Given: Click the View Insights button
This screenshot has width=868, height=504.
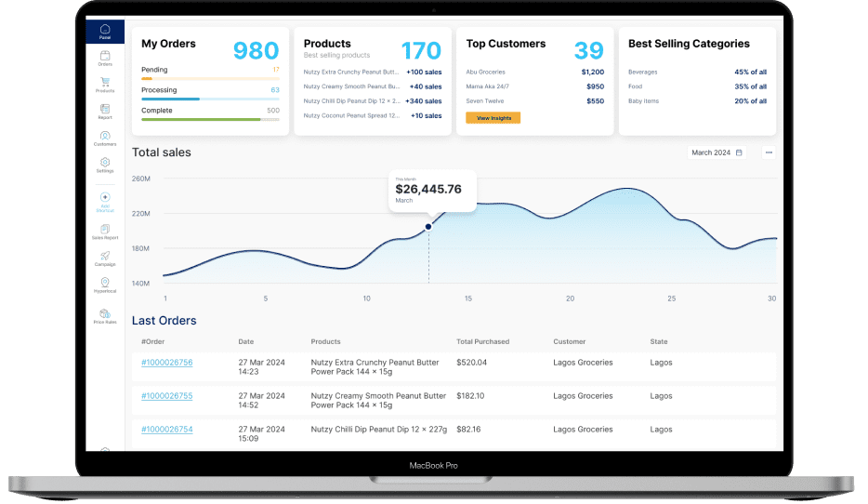Looking at the screenshot, I should 493,118.
